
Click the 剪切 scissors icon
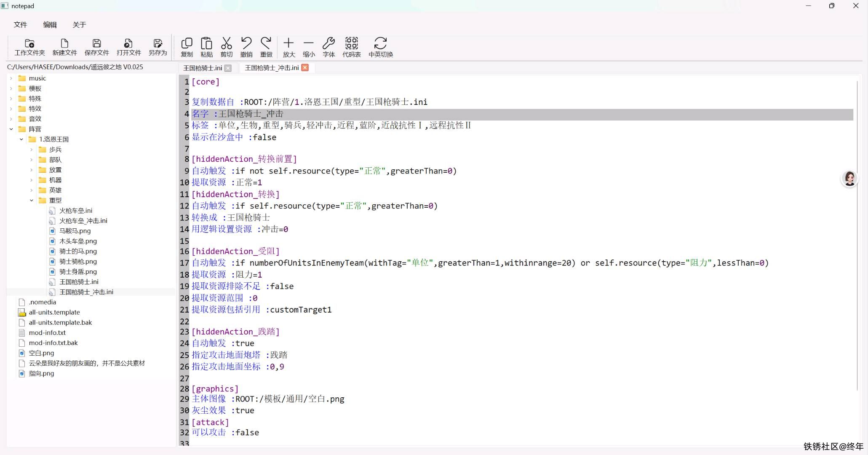[227, 43]
